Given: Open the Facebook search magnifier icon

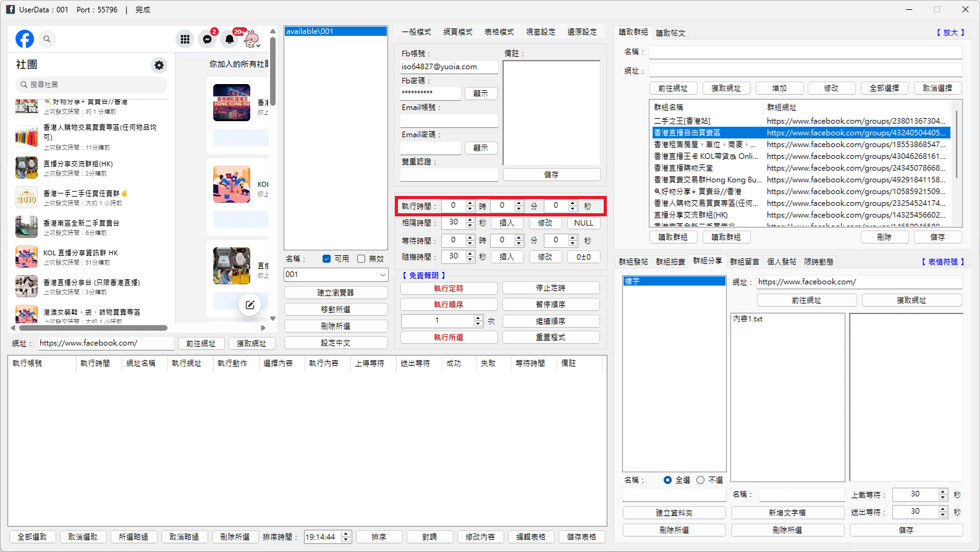Looking at the screenshot, I should tap(47, 39).
